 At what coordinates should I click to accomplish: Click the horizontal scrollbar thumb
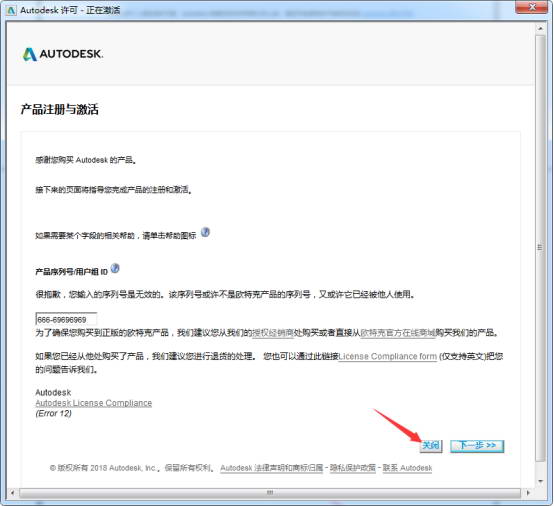tap(270, 493)
